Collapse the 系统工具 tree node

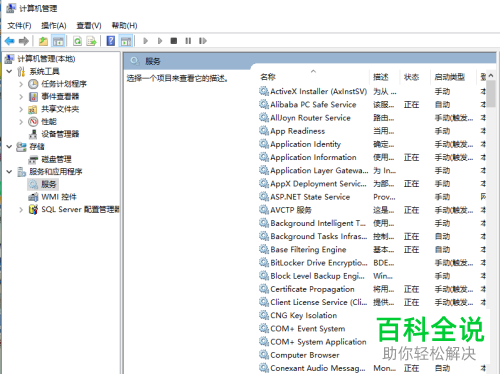(9, 71)
